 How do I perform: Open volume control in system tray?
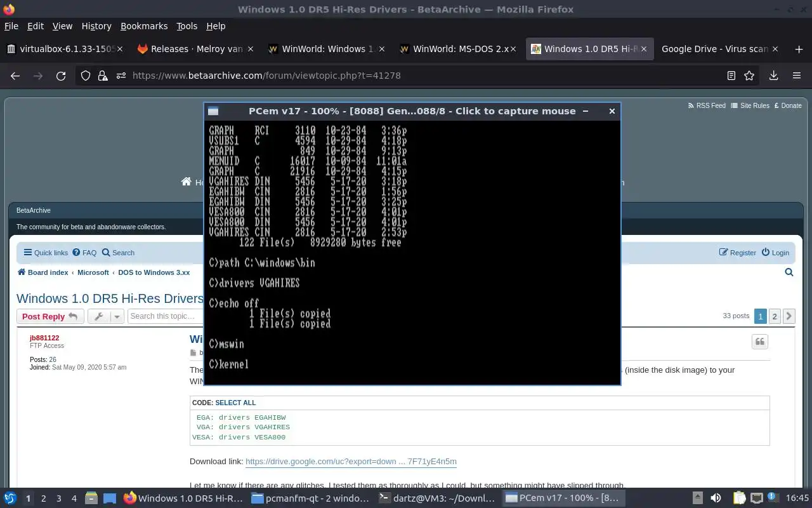tap(716, 498)
